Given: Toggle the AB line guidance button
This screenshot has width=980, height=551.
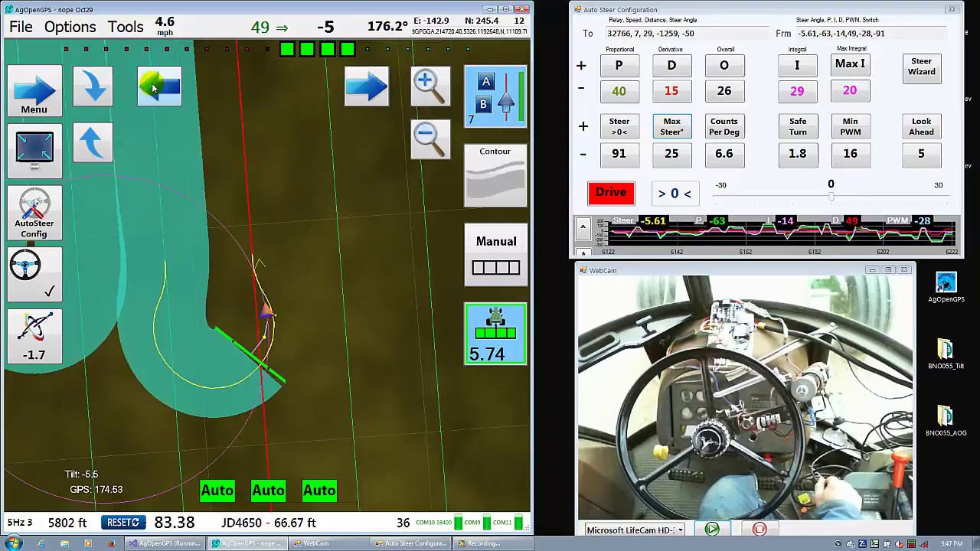Looking at the screenshot, I should click(495, 97).
